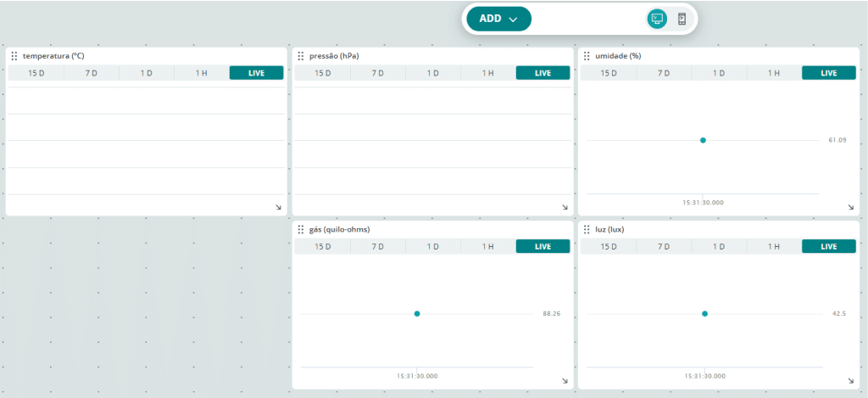
Task: Grab the umidade widget drag handle
Action: [x=587, y=56]
